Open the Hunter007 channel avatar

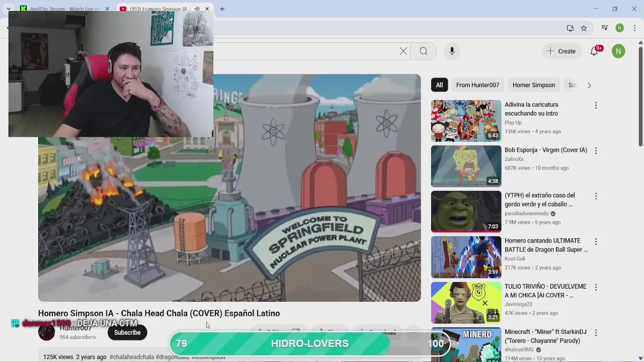point(46,332)
